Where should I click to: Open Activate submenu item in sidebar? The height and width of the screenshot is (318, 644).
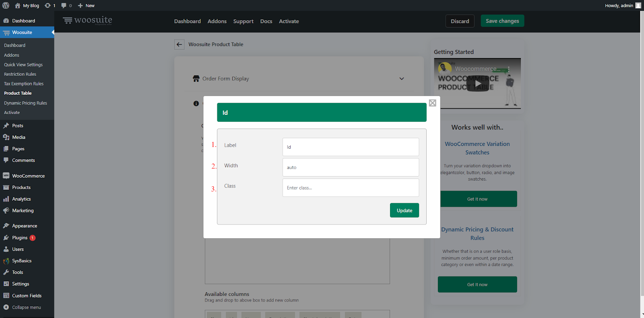12,112
